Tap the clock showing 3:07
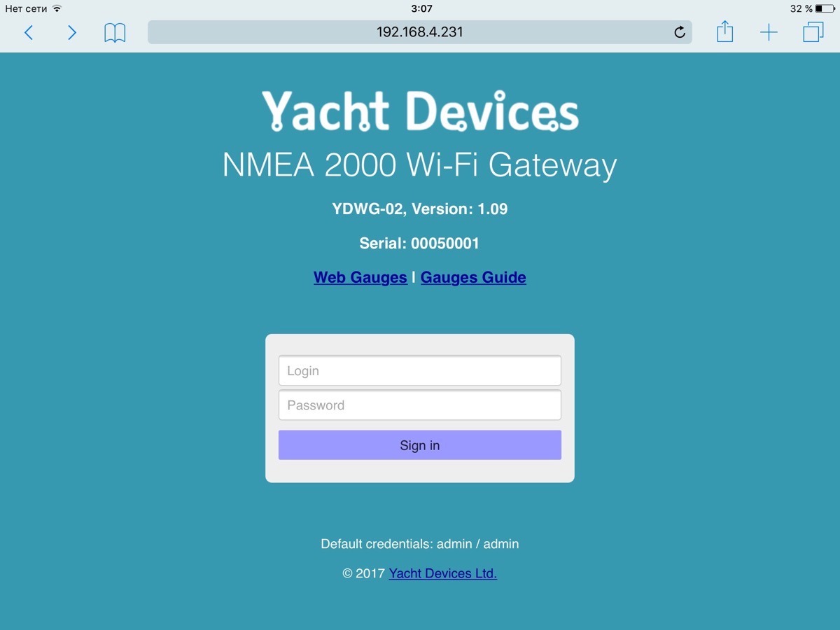This screenshot has height=630, width=840. (421, 8)
